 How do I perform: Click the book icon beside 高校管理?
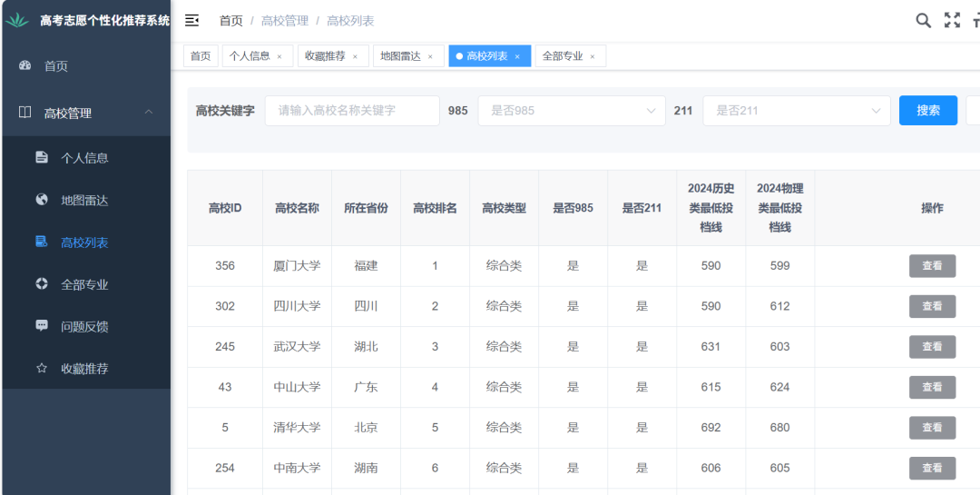point(25,113)
